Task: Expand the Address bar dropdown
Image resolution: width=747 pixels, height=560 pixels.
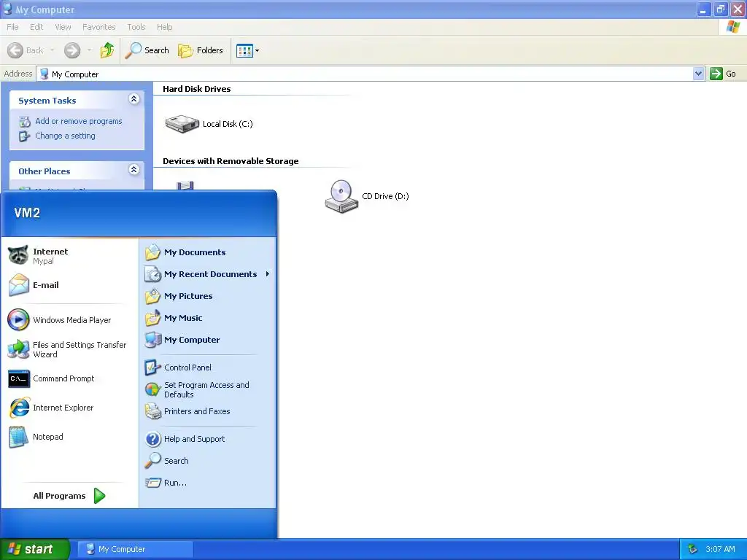Action: [x=698, y=74]
